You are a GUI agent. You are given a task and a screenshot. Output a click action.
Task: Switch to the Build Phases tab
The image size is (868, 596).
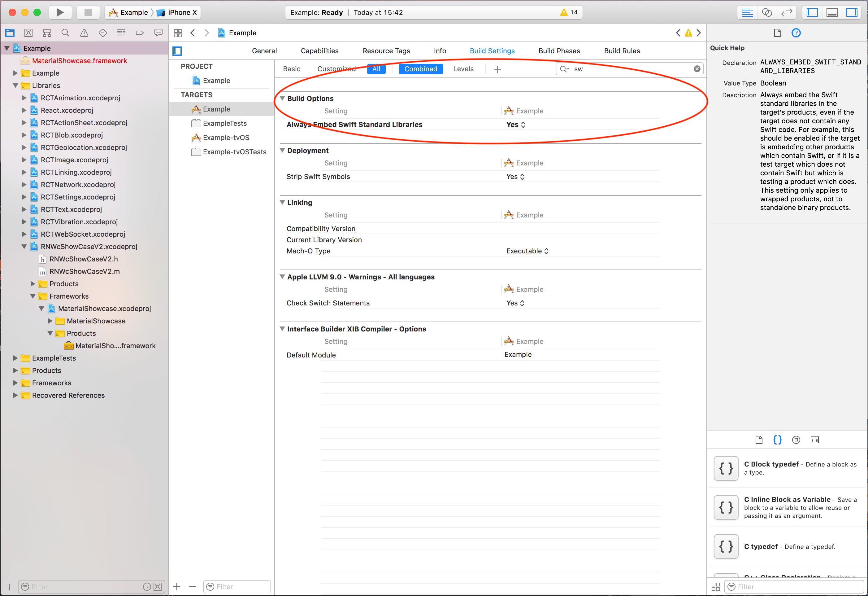tap(559, 51)
